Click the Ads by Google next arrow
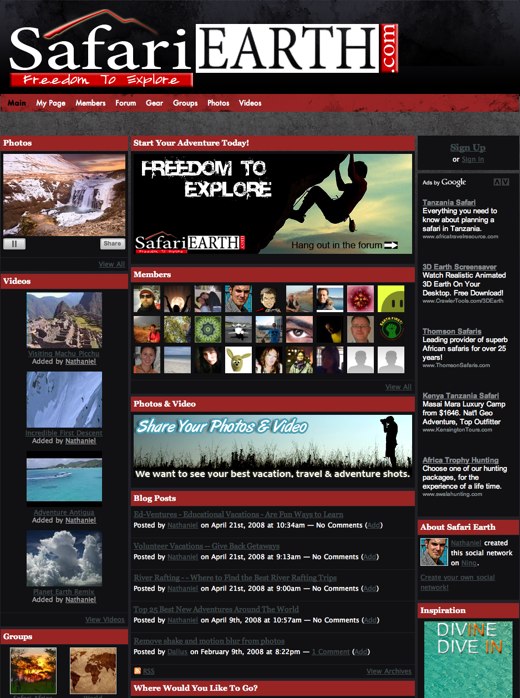 (x=505, y=182)
